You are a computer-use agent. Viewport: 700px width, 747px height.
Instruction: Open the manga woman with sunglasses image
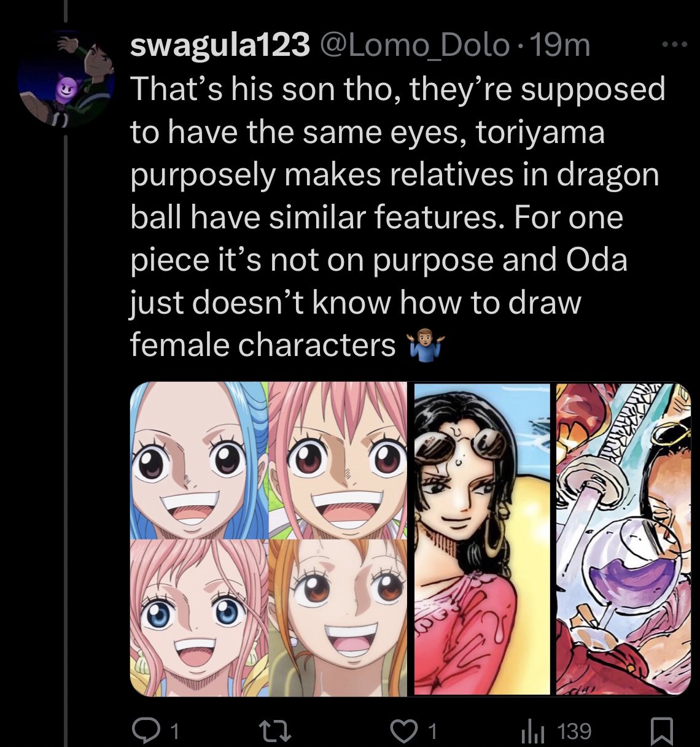(x=482, y=539)
